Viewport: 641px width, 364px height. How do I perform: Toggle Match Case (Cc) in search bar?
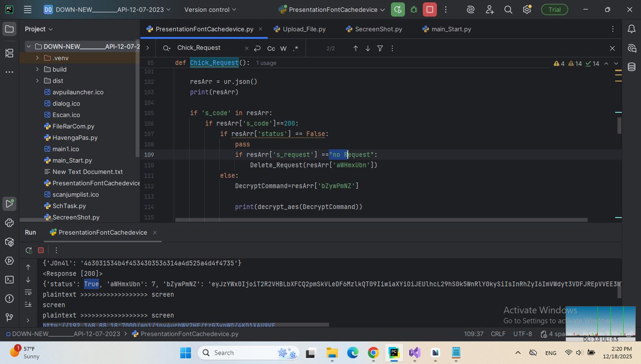(271, 49)
